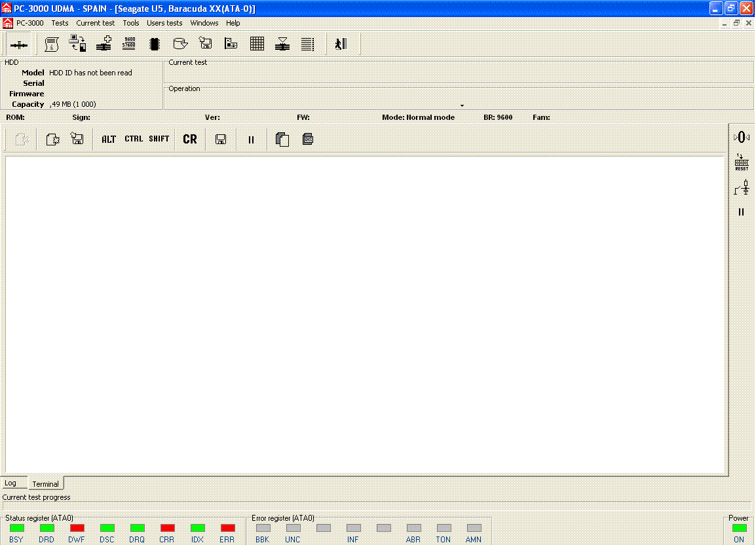Click the UNC error register indicator
The width and height of the screenshot is (756, 545).
tap(293, 528)
